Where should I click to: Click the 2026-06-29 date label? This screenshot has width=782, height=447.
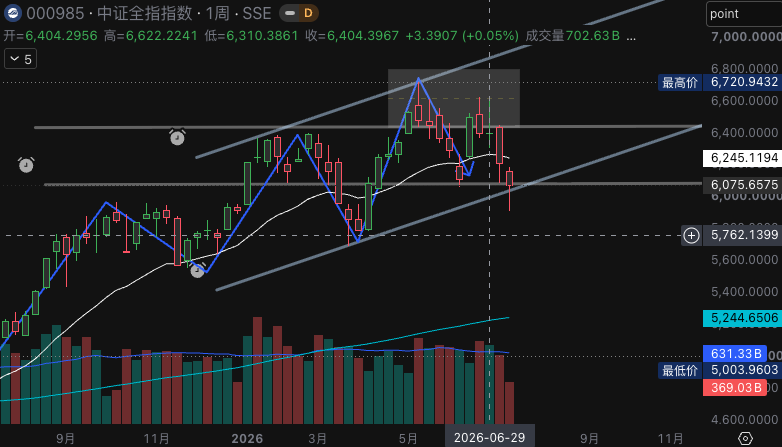tap(489, 438)
